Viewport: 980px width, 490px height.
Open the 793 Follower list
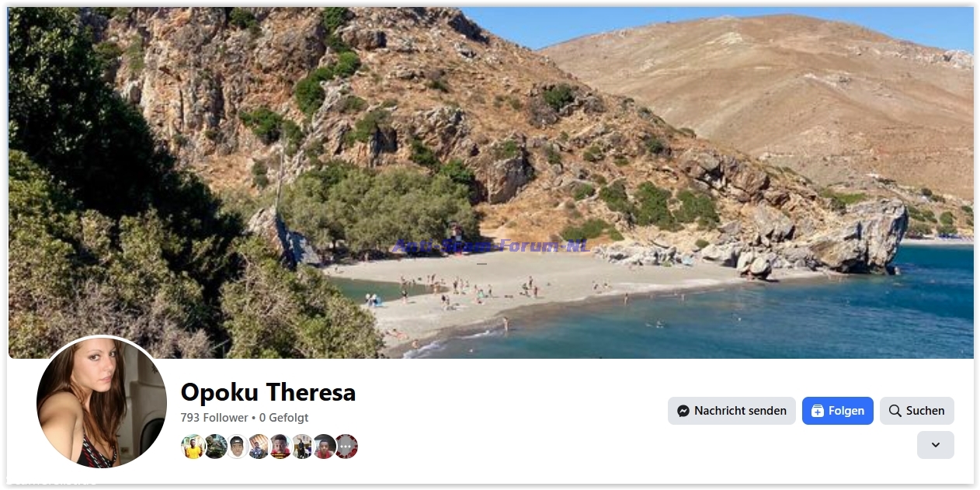point(214,418)
